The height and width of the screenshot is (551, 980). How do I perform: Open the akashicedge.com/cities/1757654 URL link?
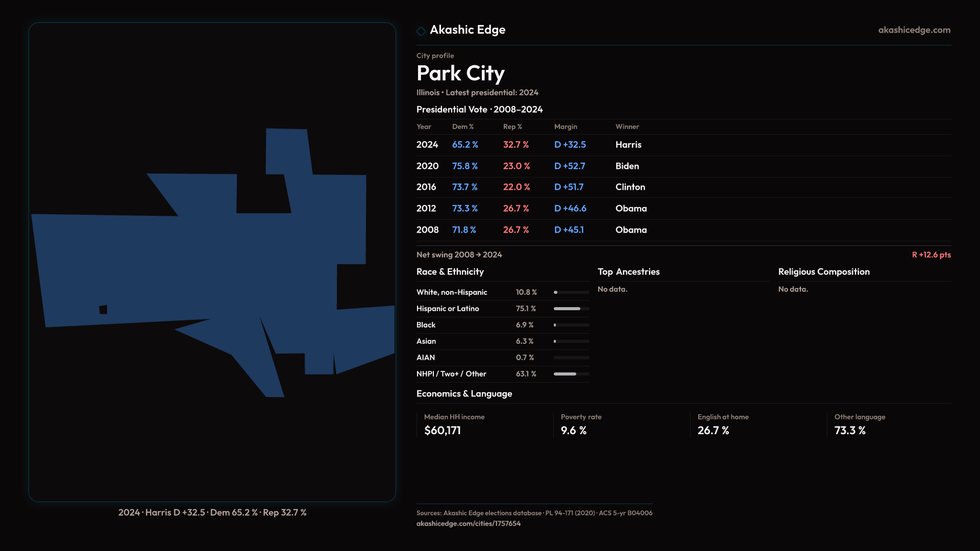coord(468,523)
